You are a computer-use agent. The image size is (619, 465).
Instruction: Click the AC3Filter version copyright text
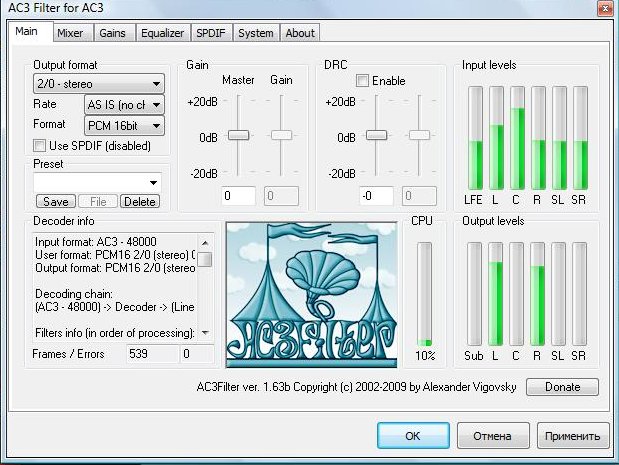pos(356,387)
